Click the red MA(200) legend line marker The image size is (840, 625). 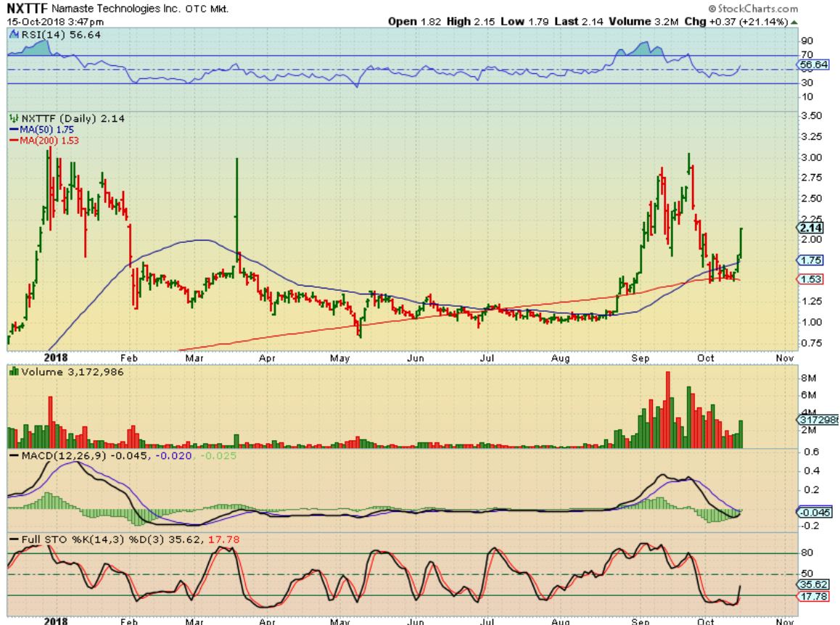point(14,141)
